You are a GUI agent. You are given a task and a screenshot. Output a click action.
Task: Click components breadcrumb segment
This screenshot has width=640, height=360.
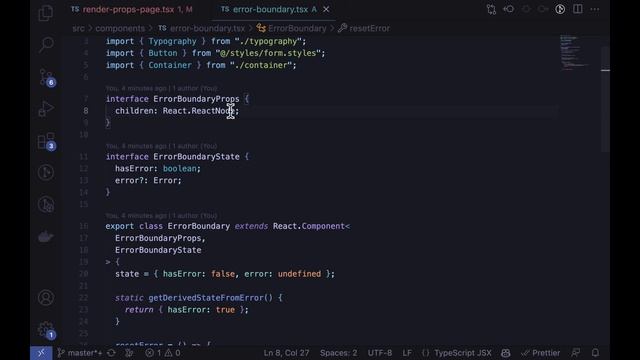[120, 29]
